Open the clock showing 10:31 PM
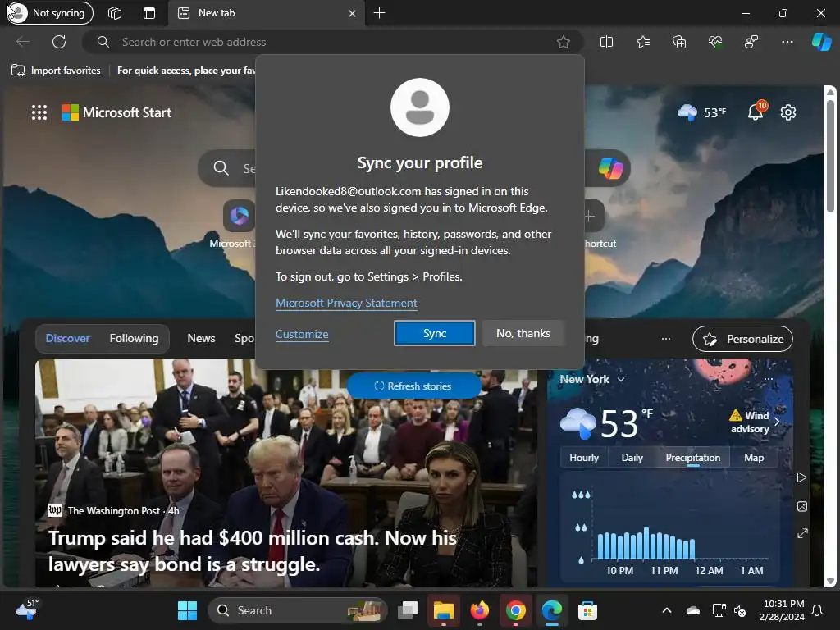The image size is (840, 630). [x=782, y=610]
